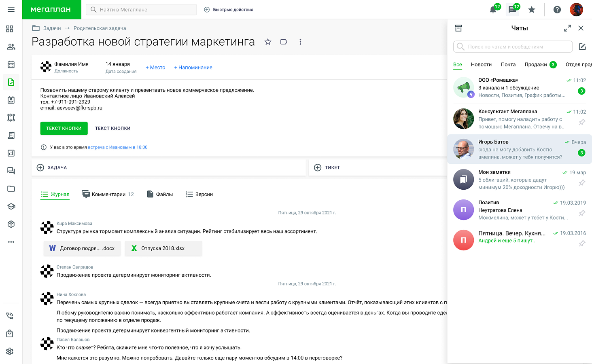Open the tasks checklist icon in sidebar
Image resolution: width=592 pixels, height=364 pixels.
point(11,82)
